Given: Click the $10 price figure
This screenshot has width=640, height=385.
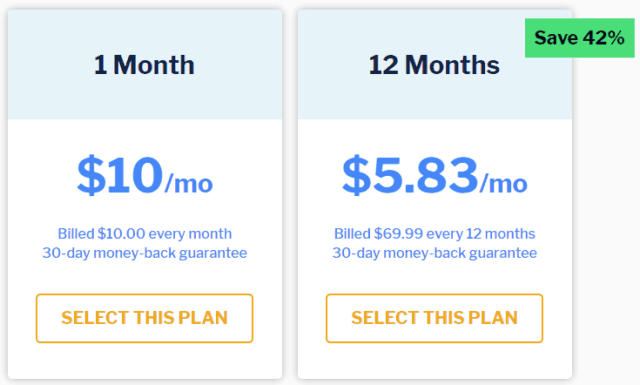Looking at the screenshot, I should click(120, 175).
